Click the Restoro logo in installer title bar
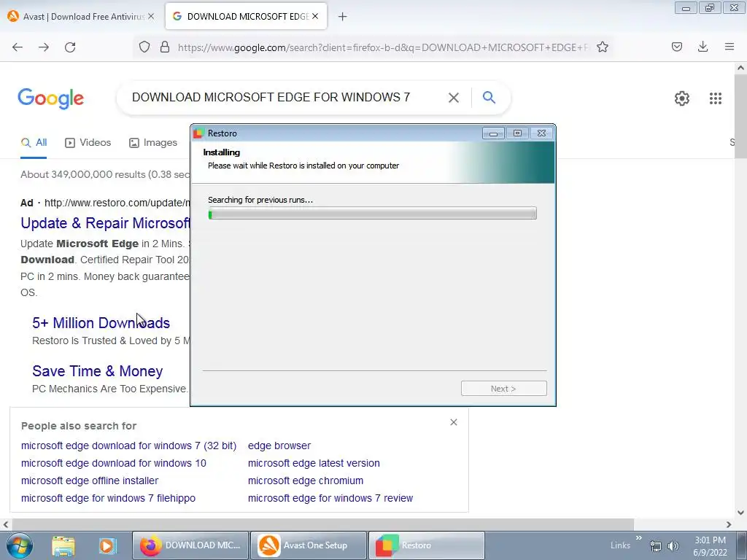747x560 pixels. pyautogui.click(x=198, y=133)
